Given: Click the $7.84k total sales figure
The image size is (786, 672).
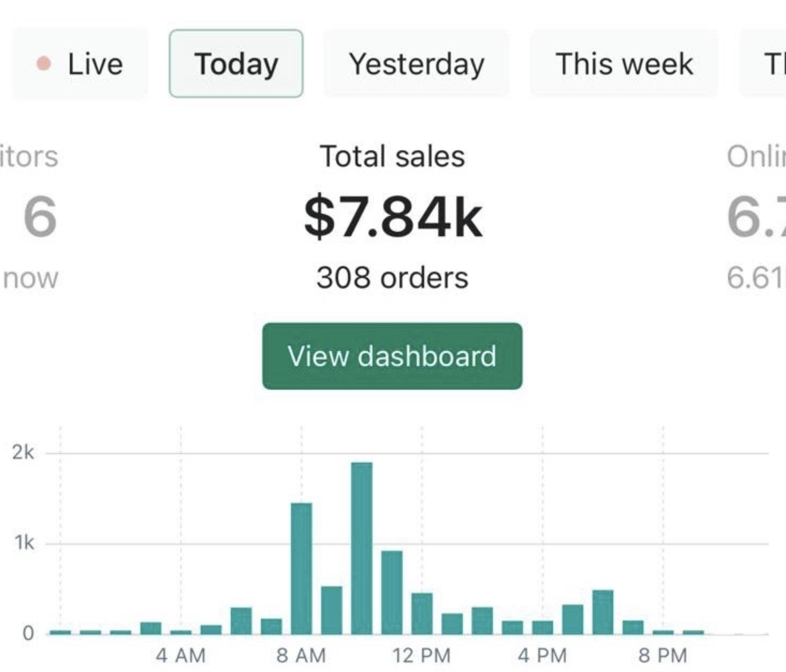Looking at the screenshot, I should coord(392,217).
